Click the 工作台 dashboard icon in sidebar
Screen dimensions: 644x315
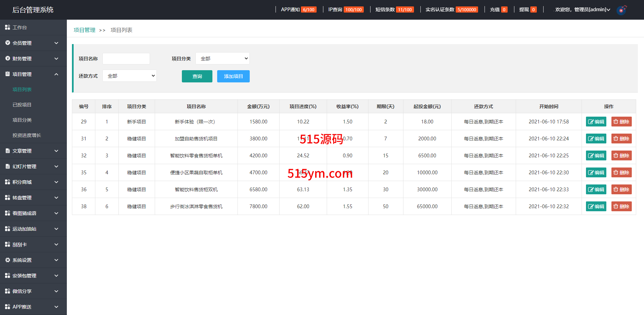[7, 27]
